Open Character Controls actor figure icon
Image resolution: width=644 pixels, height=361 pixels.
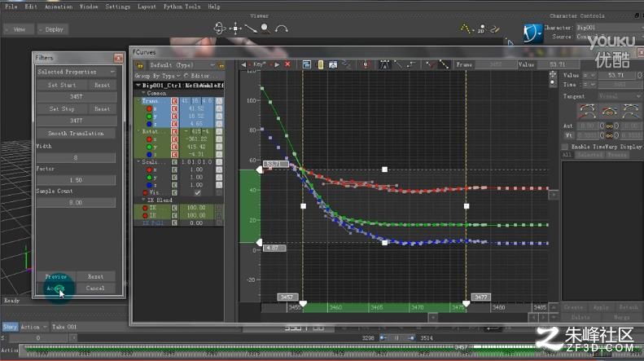click(532, 33)
